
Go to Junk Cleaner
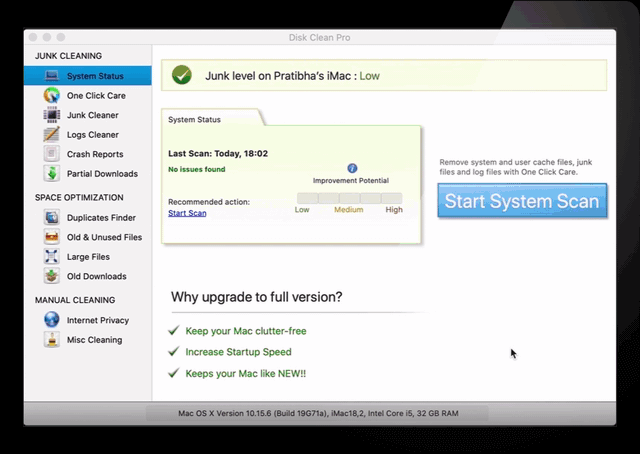pos(88,115)
